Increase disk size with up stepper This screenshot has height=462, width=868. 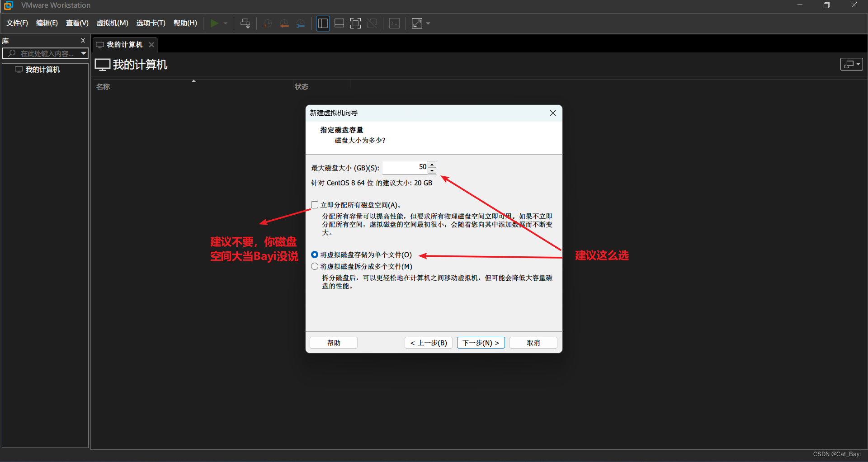(432, 165)
